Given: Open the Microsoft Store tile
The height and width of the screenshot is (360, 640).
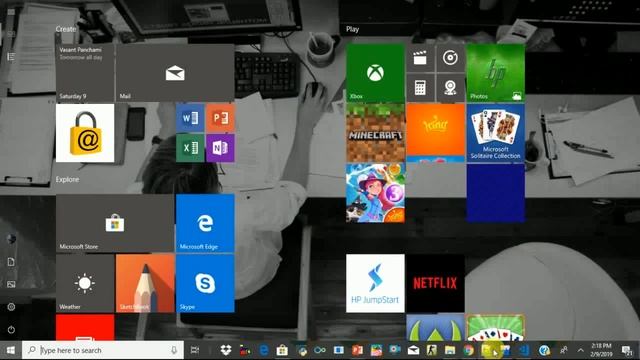Looking at the screenshot, I should (x=115, y=223).
